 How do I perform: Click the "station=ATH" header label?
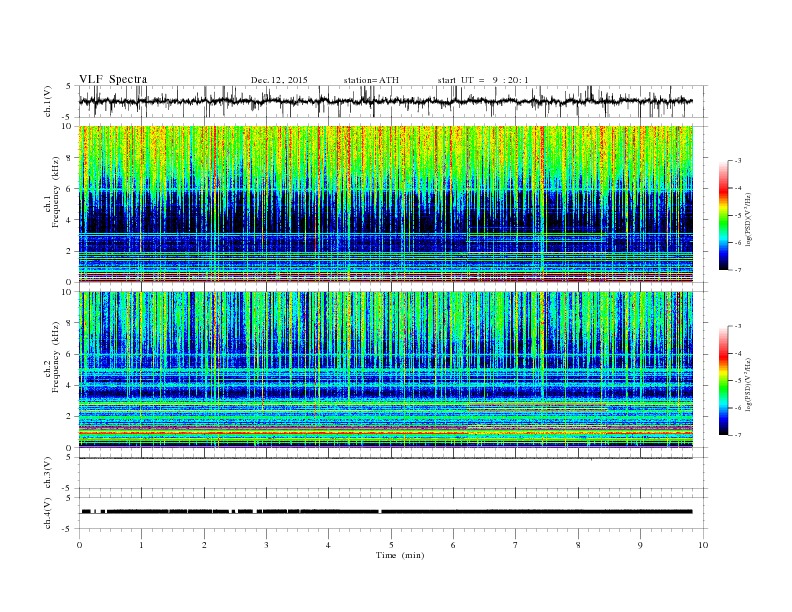[371, 80]
